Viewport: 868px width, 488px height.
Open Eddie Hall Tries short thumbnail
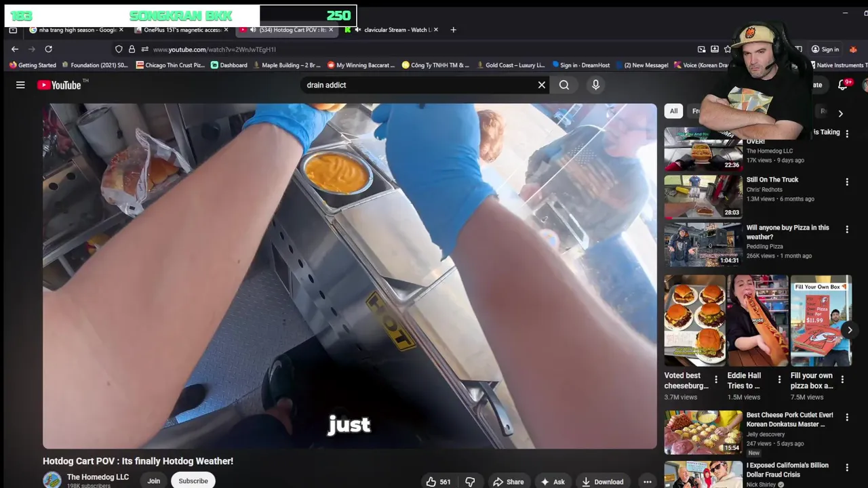click(757, 321)
